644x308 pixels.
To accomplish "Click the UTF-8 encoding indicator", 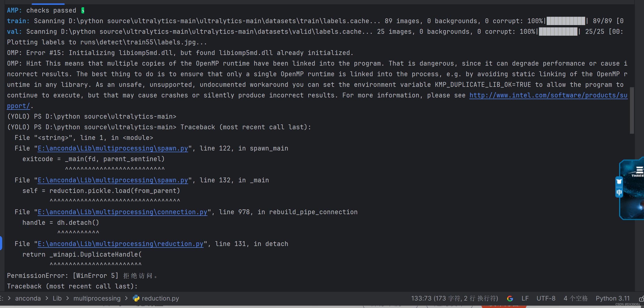I will click(x=546, y=298).
